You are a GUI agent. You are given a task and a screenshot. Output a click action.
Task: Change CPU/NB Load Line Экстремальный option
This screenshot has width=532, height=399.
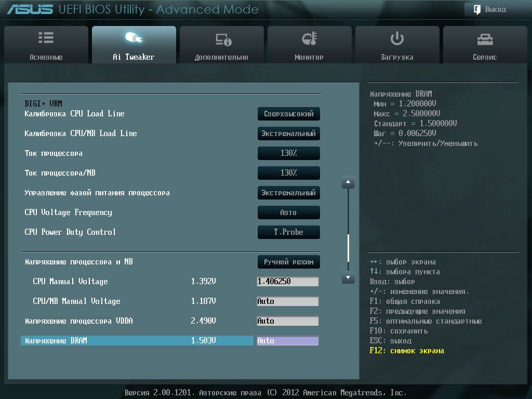coord(288,134)
